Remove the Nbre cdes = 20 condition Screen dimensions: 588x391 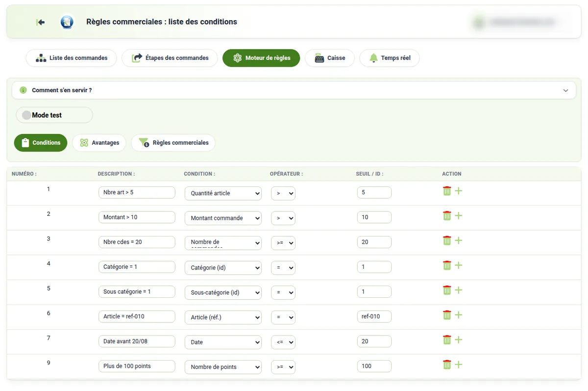(x=447, y=240)
